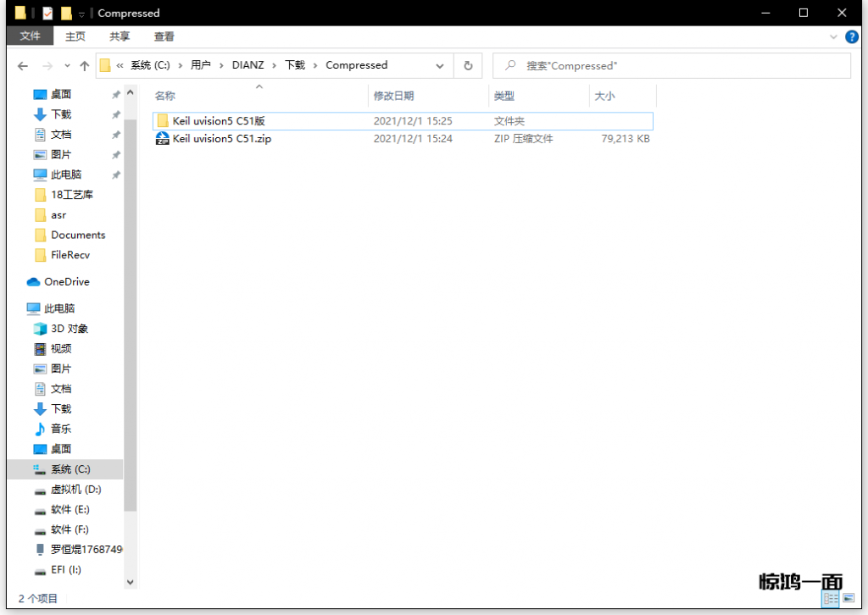Open the Keil uvision5 C51.zip file
This screenshot has width=868, height=615.
click(x=221, y=138)
